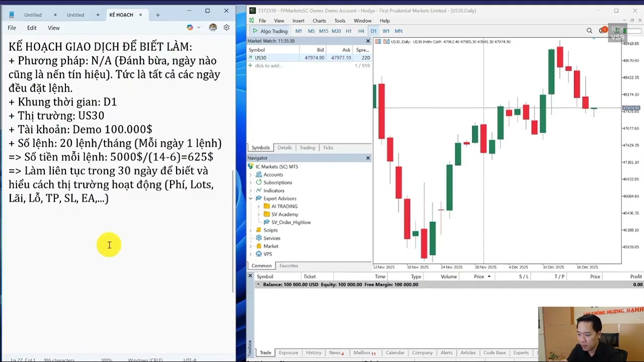Select W1 timeframe
Image resolution: width=644 pixels, height=362 pixels.
(x=386, y=31)
